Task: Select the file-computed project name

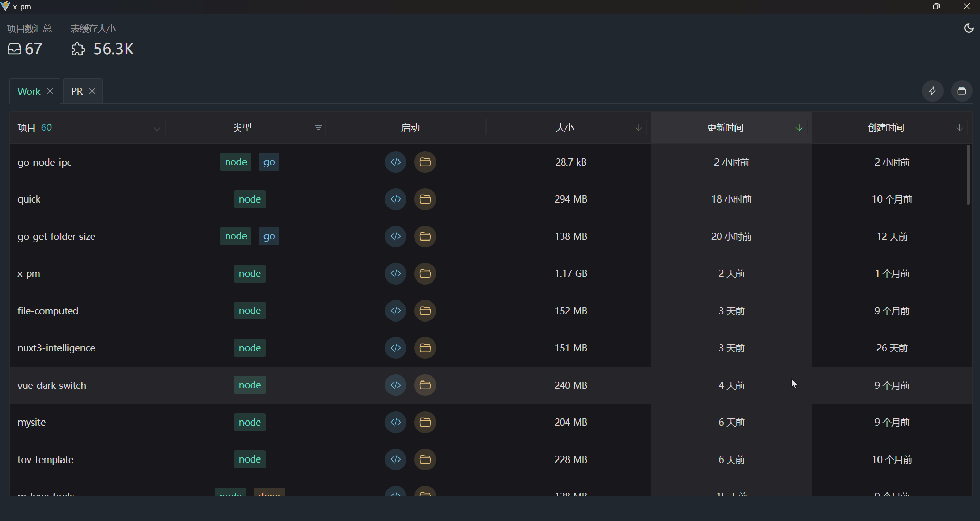Action: pyautogui.click(x=48, y=311)
